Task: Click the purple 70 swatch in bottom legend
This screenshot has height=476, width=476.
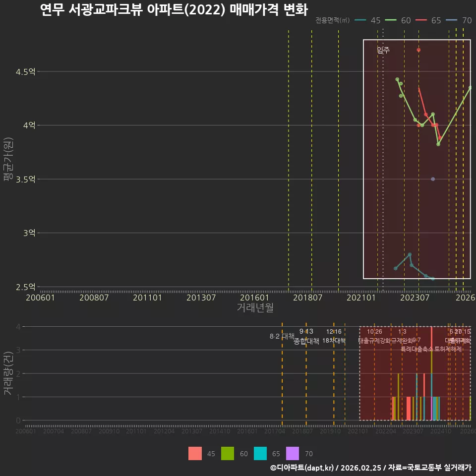Action: coord(293,454)
